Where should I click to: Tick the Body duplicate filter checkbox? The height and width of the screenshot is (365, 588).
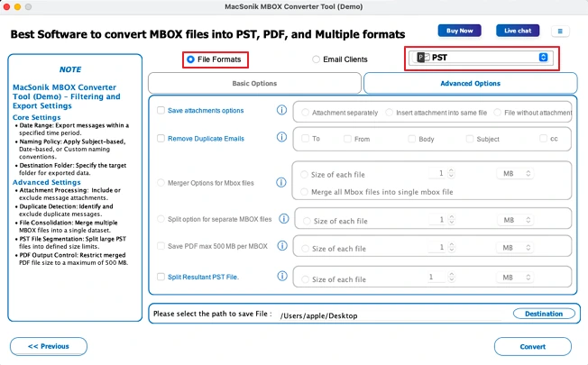point(412,139)
